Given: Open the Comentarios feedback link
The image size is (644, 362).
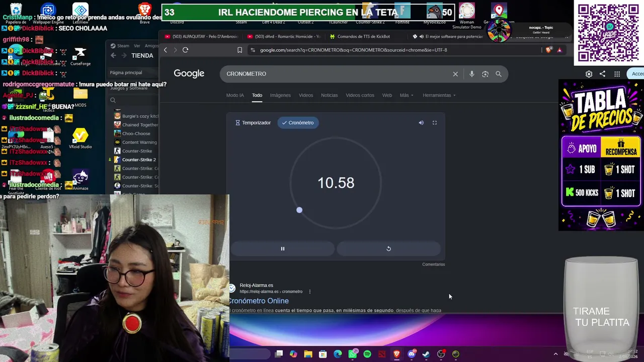Looking at the screenshot, I should [434, 264].
